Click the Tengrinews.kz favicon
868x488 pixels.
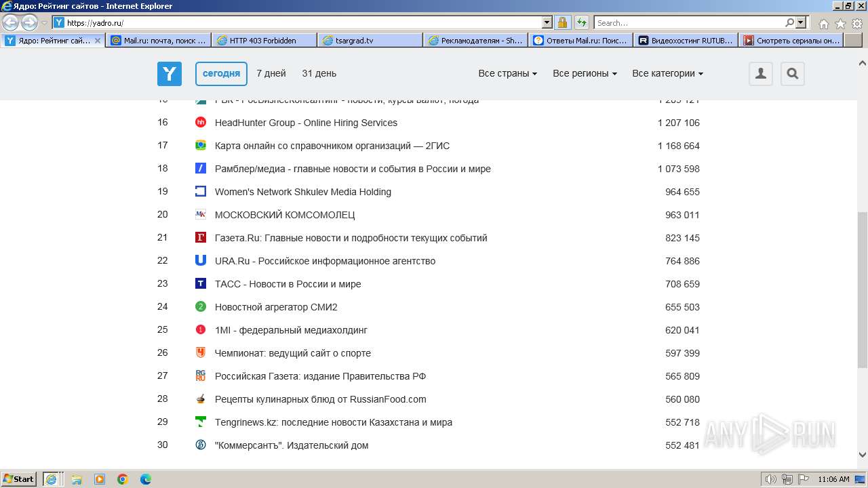[201, 422]
